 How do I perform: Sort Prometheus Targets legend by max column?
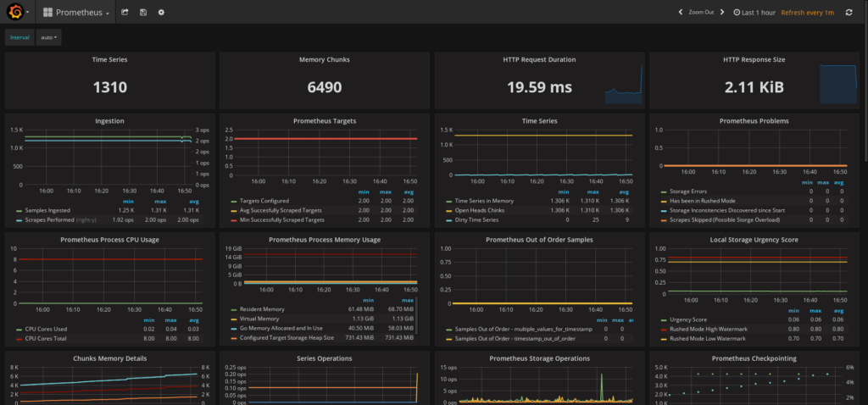click(x=386, y=192)
